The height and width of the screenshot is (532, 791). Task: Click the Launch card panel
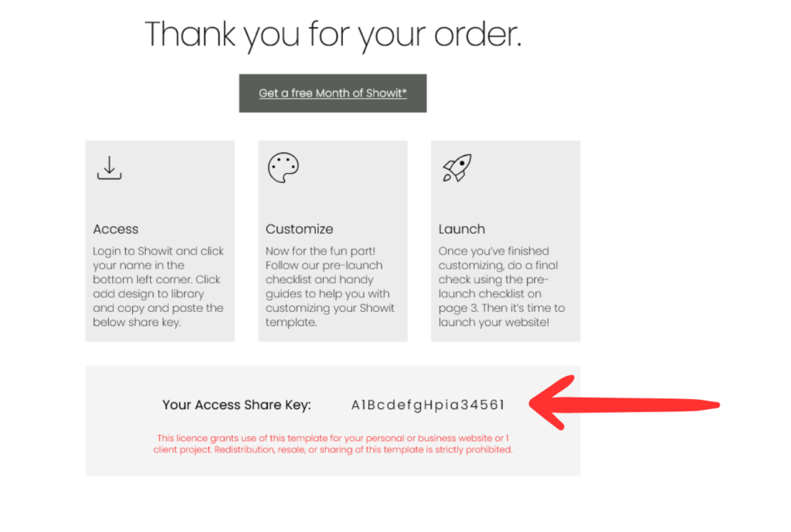click(505, 241)
